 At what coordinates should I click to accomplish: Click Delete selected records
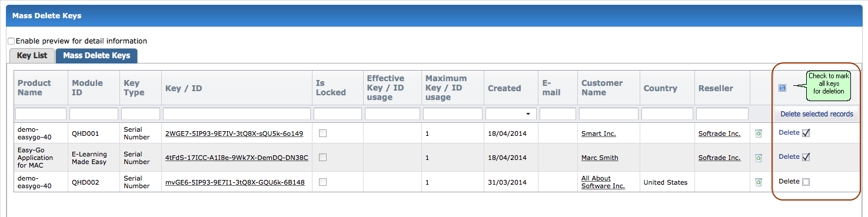816,114
